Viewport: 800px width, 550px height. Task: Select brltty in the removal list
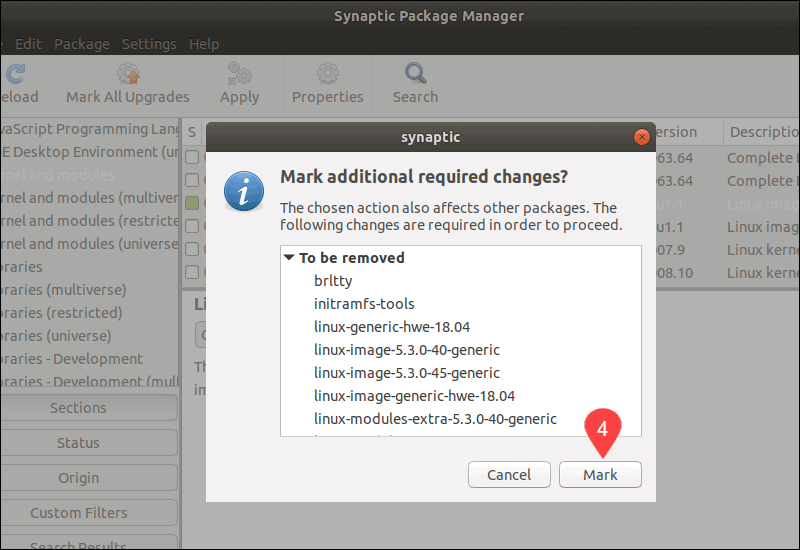point(333,281)
